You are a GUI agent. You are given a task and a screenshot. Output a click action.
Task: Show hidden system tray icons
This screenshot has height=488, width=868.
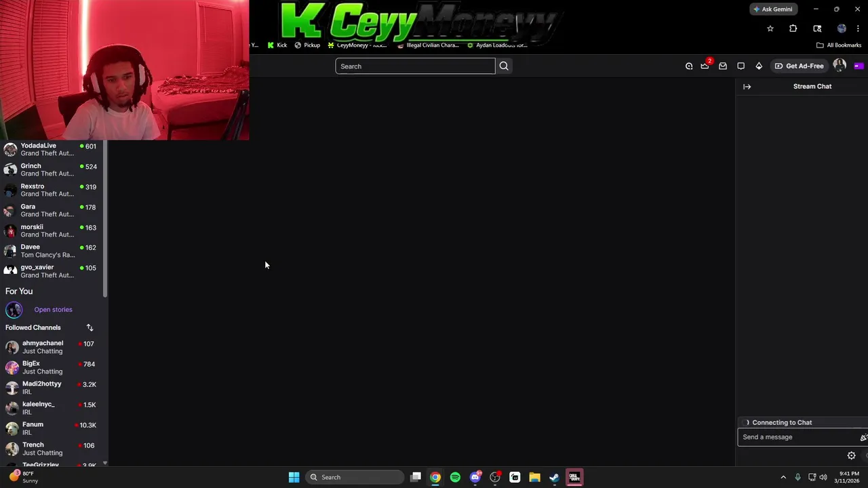783,477
